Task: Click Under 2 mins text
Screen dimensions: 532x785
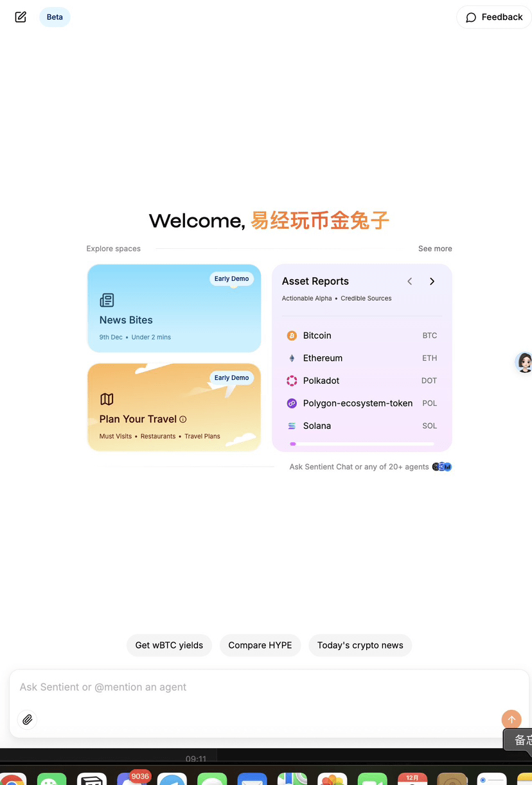Action: click(x=151, y=337)
